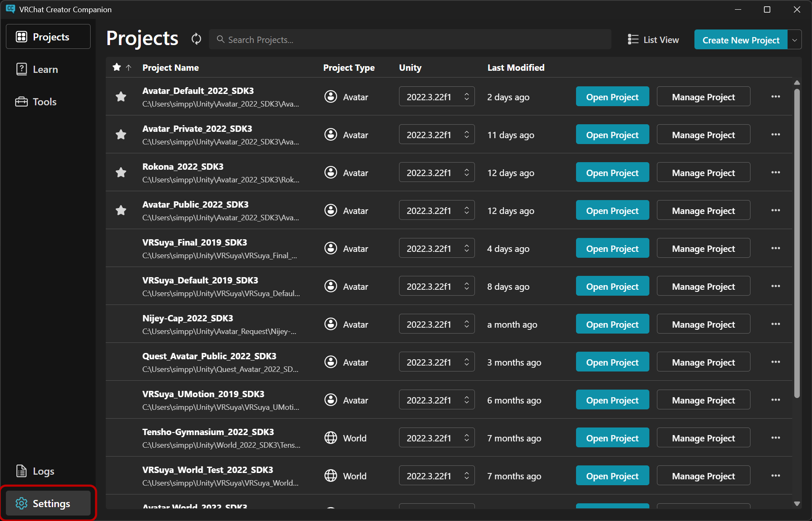The width and height of the screenshot is (812, 521).
Task: Open more options for Quest_Avatar_Public_2022_SDK3
Action: (776, 362)
